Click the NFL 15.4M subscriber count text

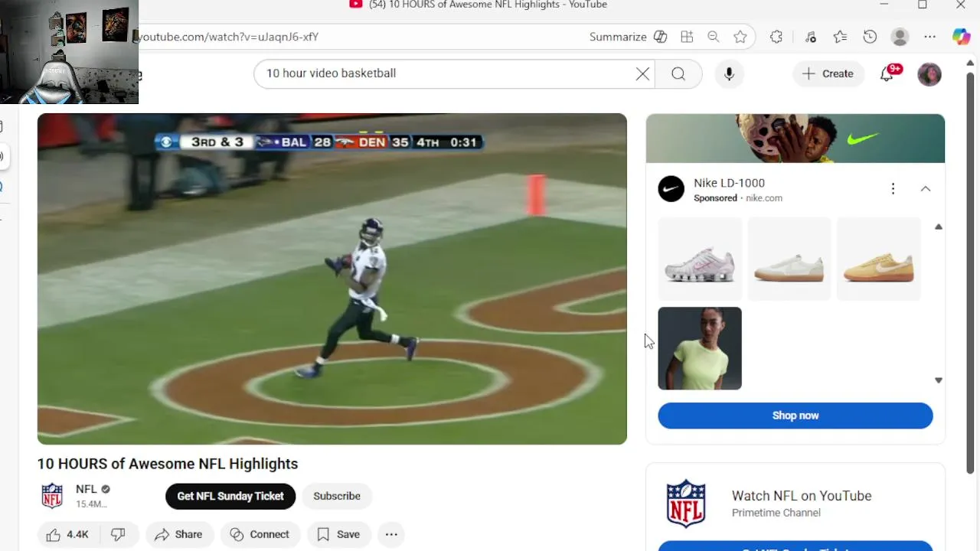(x=91, y=504)
